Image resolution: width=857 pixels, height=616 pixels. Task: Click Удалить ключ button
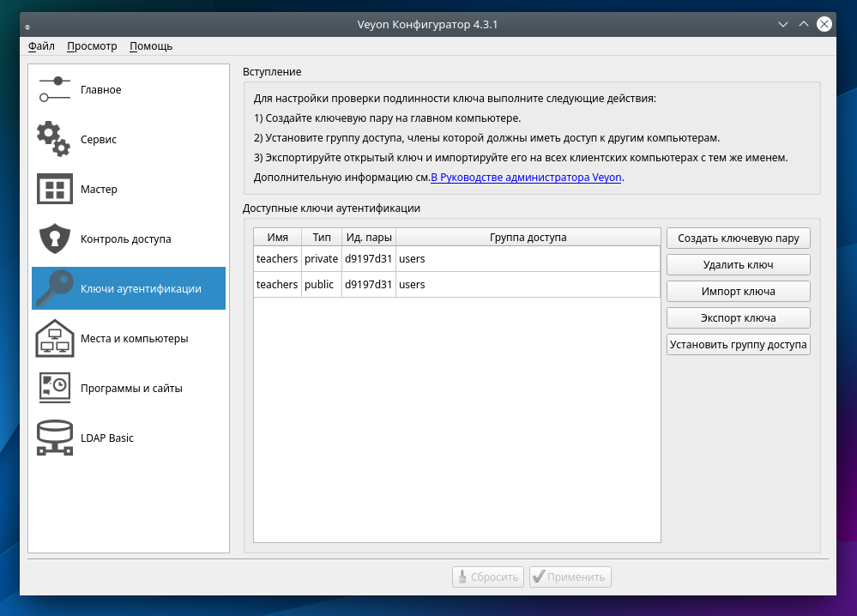[x=739, y=265]
